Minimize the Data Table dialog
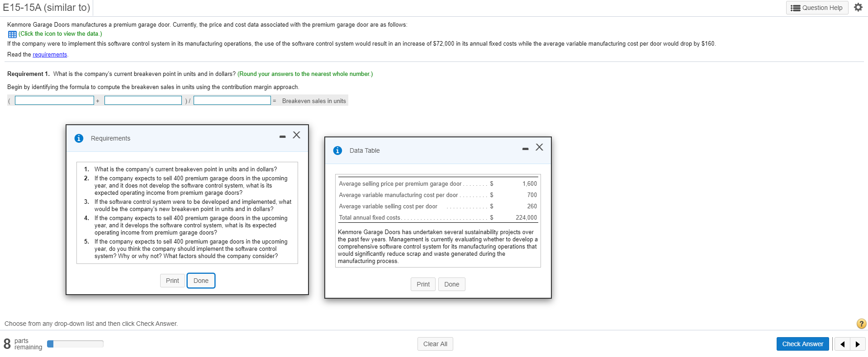The height and width of the screenshot is (357, 868). click(x=525, y=149)
